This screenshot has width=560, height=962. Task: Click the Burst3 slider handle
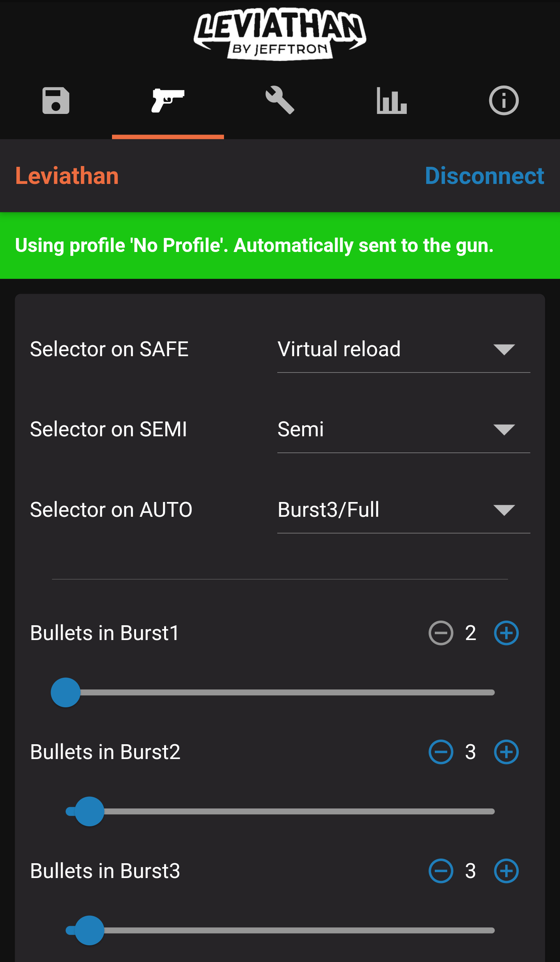pos(89,931)
